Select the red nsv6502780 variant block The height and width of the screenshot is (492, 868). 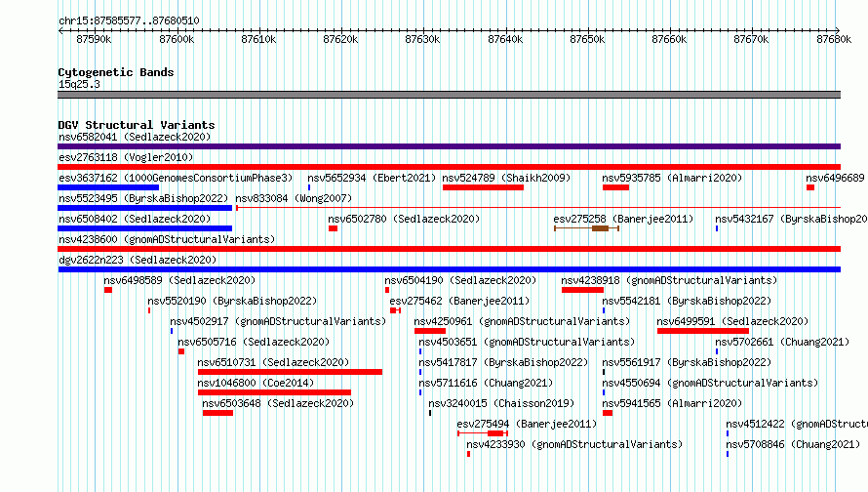click(x=334, y=228)
